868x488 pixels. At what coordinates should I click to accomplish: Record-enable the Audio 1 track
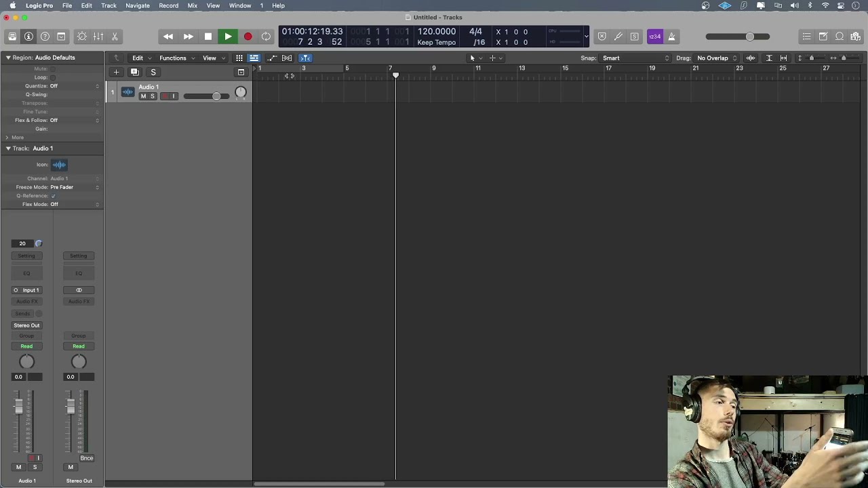pyautogui.click(x=164, y=96)
